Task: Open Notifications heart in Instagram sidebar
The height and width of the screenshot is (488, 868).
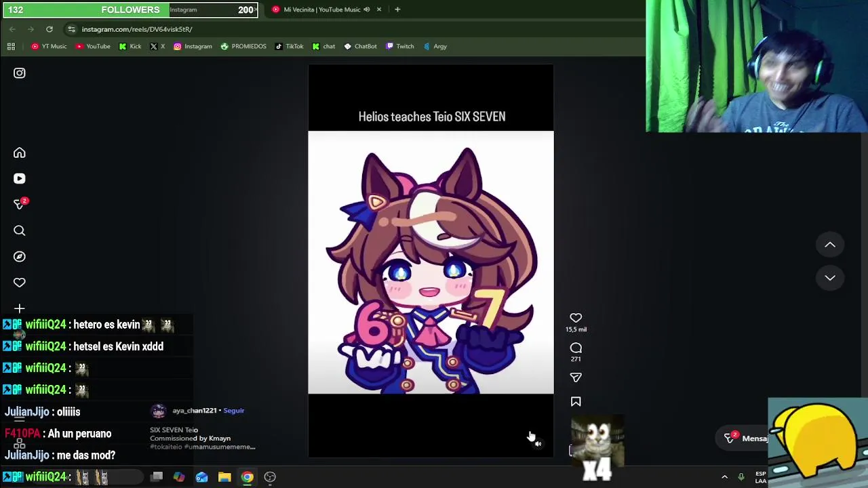Action: (x=19, y=283)
